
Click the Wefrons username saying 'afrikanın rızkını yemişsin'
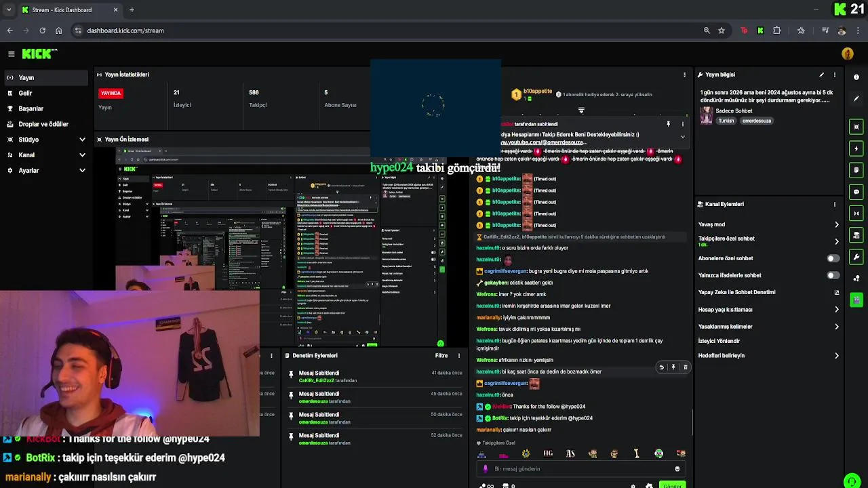tap(487, 360)
